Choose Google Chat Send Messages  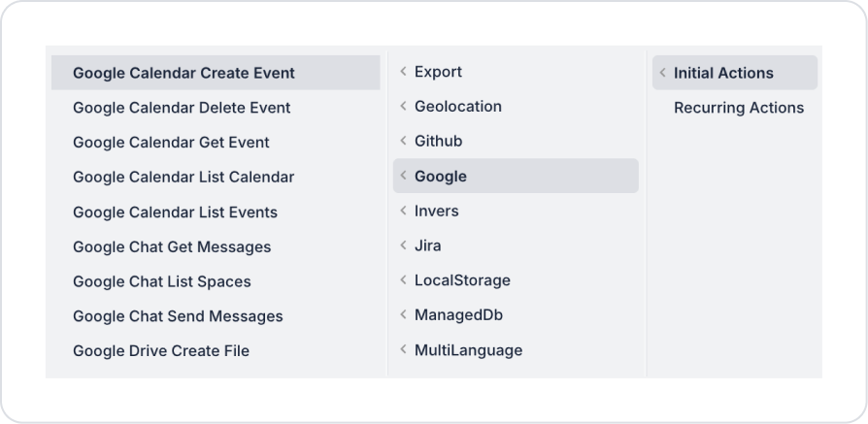(216, 316)
